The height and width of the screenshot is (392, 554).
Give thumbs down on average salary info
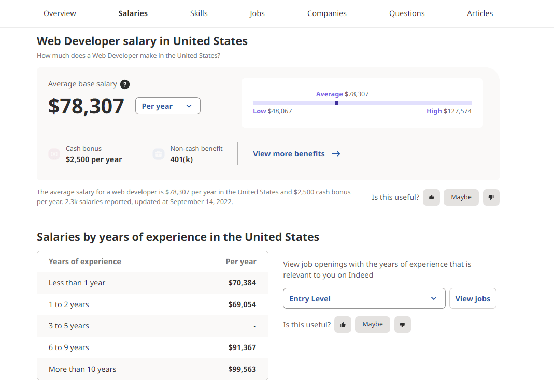tap(491, 197)
